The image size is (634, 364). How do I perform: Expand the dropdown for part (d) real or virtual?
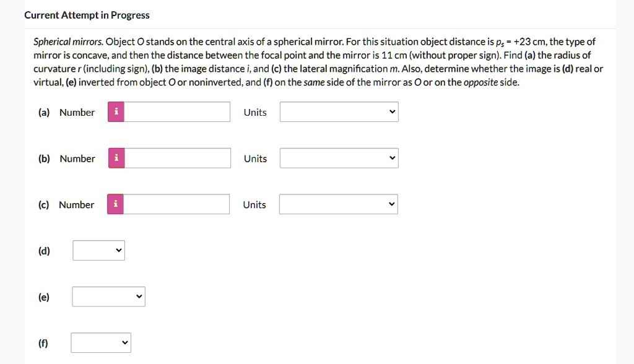98,251
